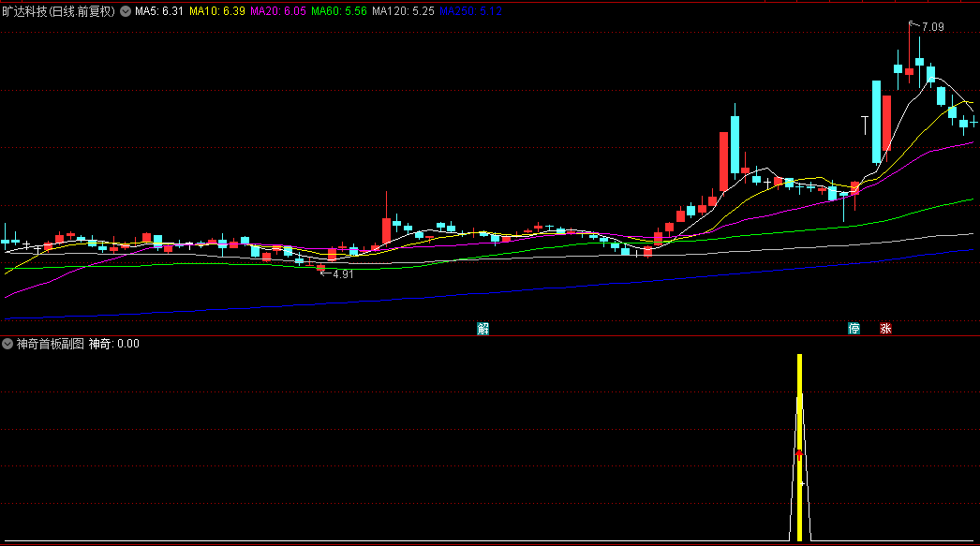Click the 7.09 high price annotation
The width and height of the screenshot is (980, 546).
pyautogui.click(x=932, y=27)
